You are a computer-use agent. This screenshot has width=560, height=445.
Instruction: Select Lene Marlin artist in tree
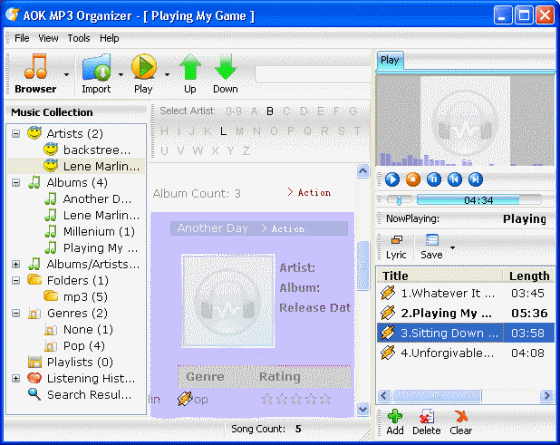coord(92,166)
